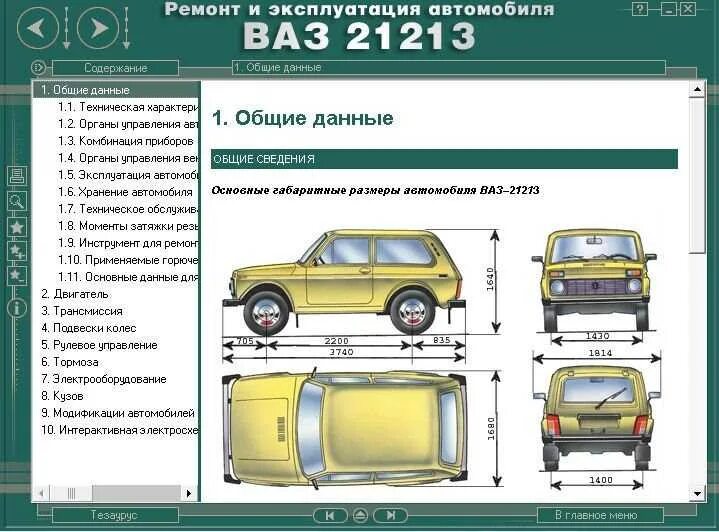Click top view image of the car
This screenshot has height=532, width=719.
[x=345, y=429]
